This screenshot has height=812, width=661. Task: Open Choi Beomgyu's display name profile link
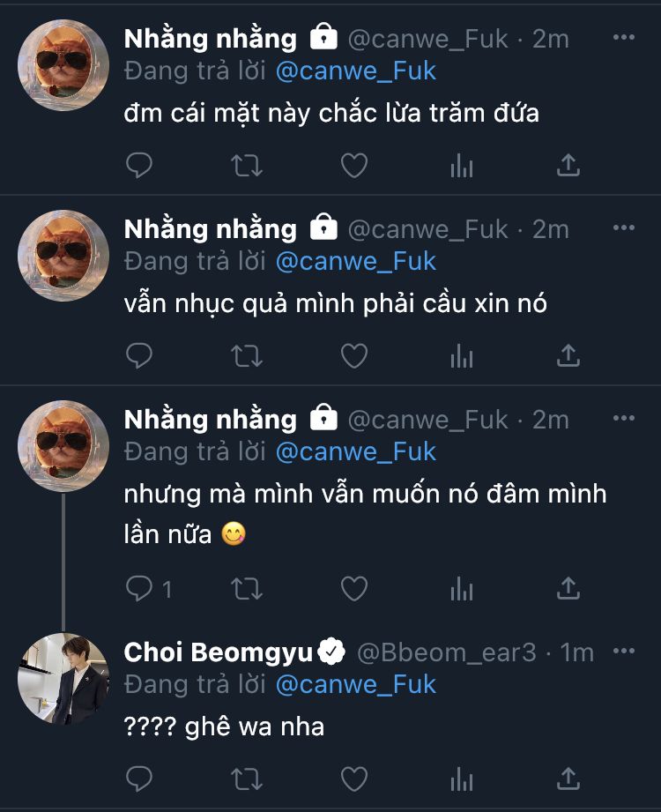pyautogui.click(x=218, y=652)
